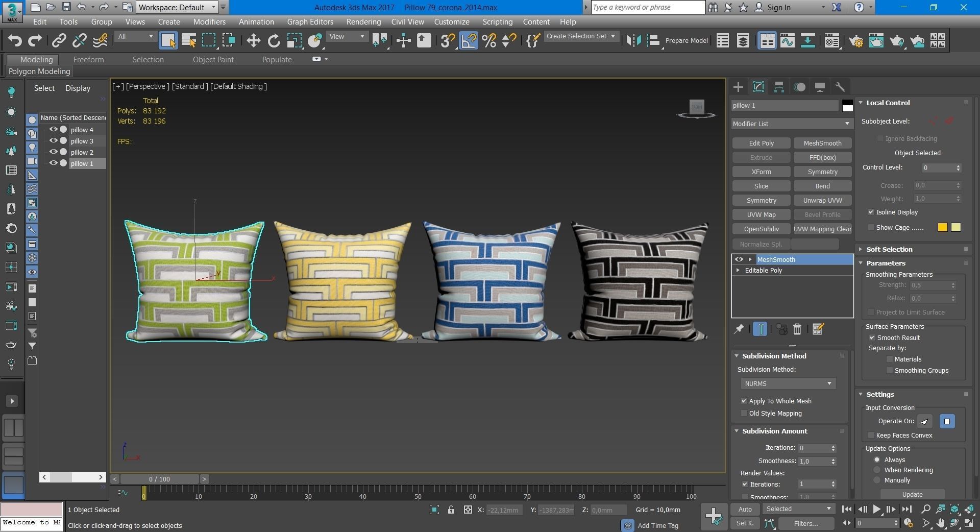This screenshot has width=980, height=532.
Task: Select the Scale transform tool
Action: tap(294, 41)
